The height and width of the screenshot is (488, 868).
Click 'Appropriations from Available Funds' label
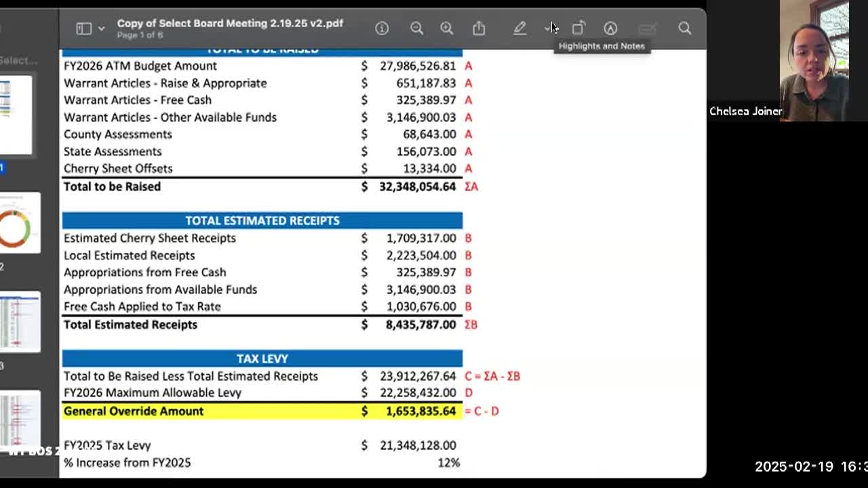tap(161, 289)
